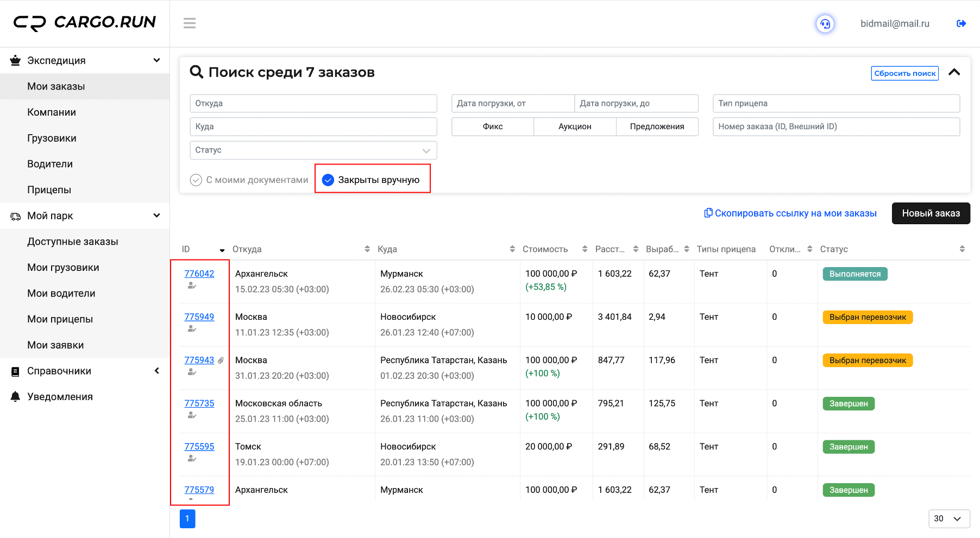Click the Уведомления bell icon
980x538 pixels.
(16, 397)
